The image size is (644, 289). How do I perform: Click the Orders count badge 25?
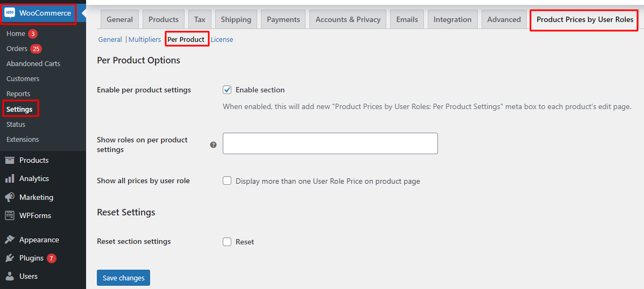[36, 49]
